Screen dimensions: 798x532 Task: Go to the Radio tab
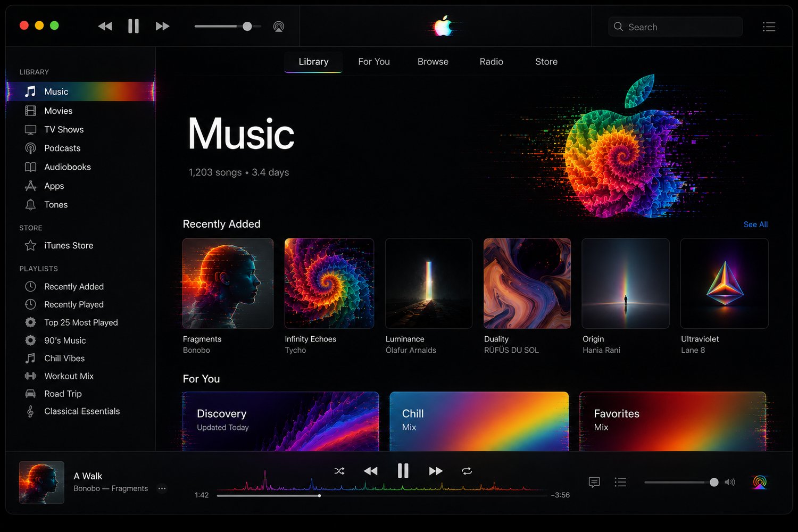pos(492,62)
